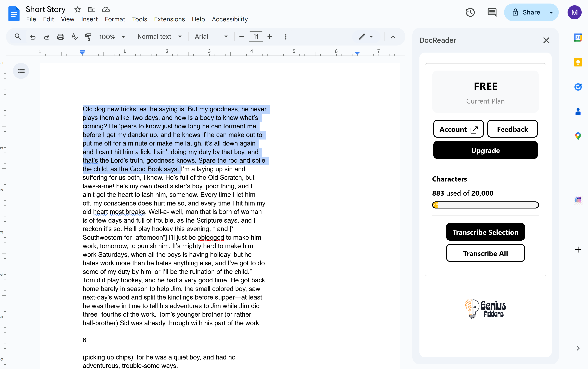Viewport: 588px width, 369px height.
Task: Open the Tools menu
Action: pos(139,19)
